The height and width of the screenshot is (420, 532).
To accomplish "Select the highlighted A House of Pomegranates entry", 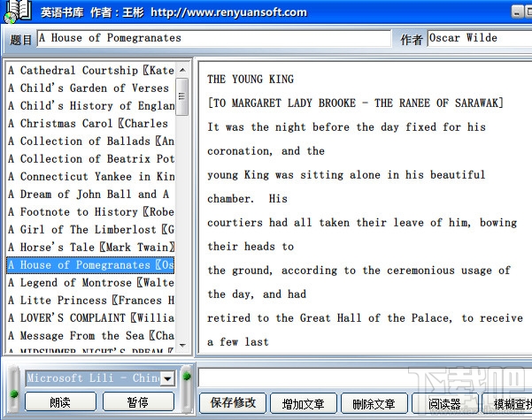I will tap(91, 264).
